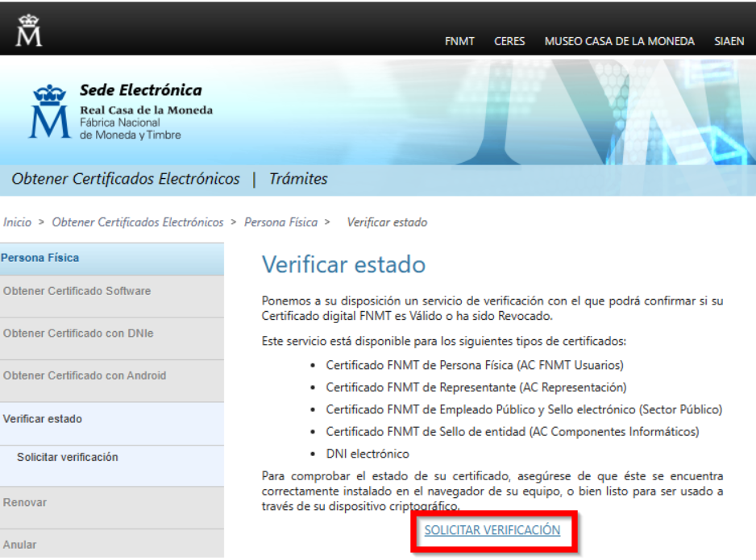Click Obtener Certificados Electrónicos breadcrumb link
The height and width of the screenshot is (560, 756).
[137, 222]
